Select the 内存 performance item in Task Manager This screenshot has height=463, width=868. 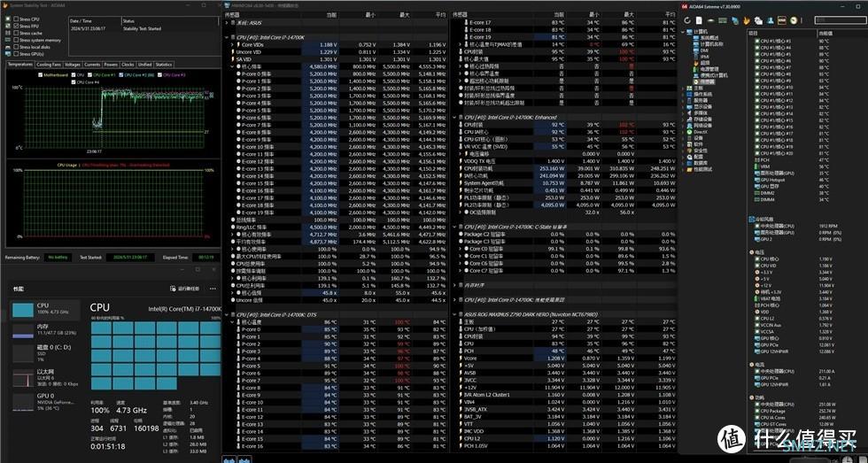[45, 331]
